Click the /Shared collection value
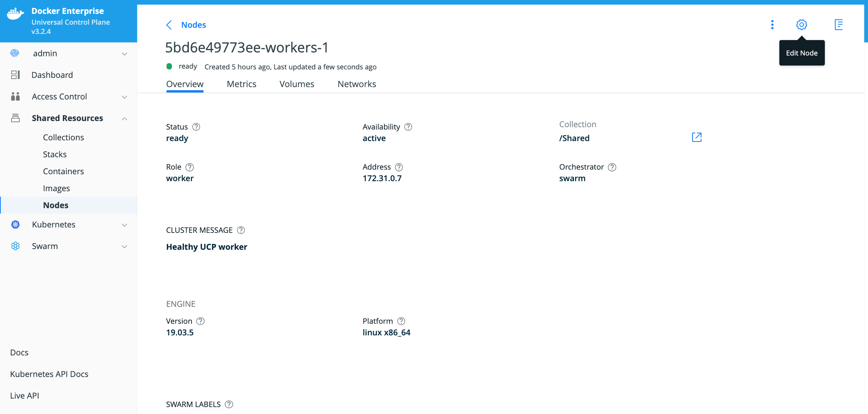 [x=574, y=138]
